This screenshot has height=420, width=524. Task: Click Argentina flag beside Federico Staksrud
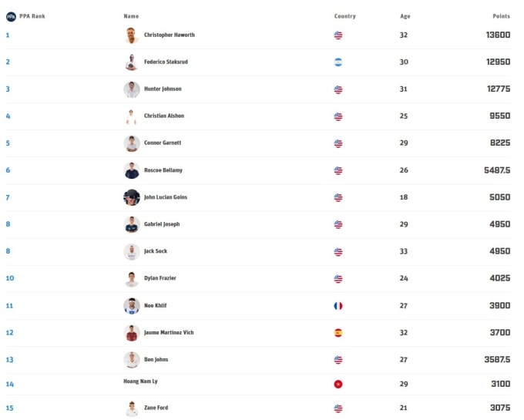pos(338,62)
